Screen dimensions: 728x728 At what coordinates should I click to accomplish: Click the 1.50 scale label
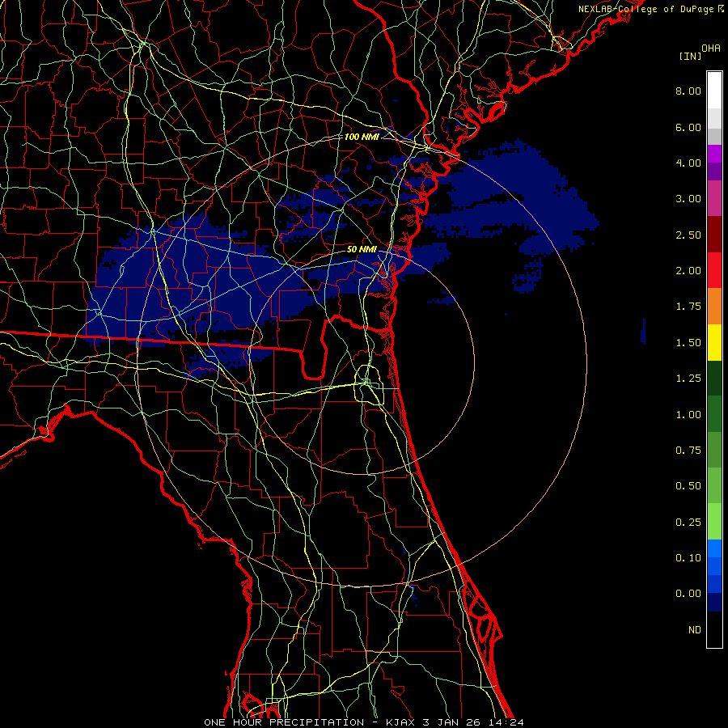(x=688, y=343)
